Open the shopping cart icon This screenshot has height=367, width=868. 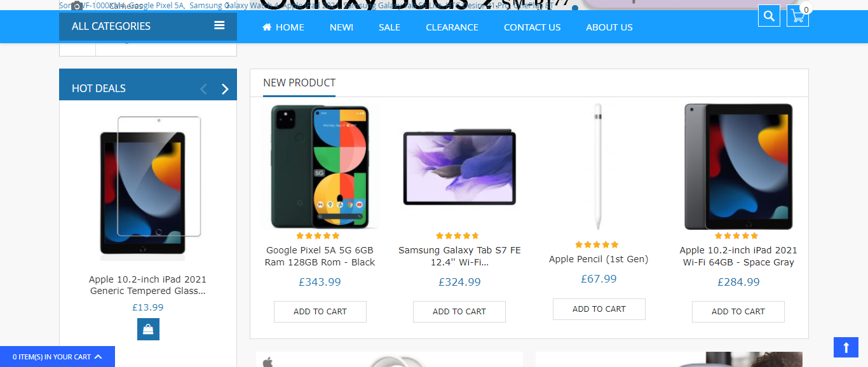pos(797,16)
